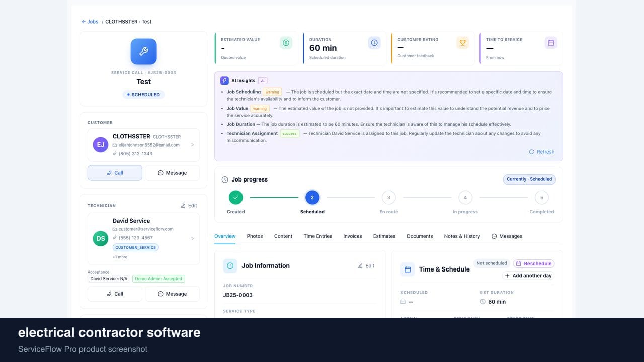This screenshot has height=362, width=644.
Task: Click the calendar icon beside Time & Schedule
Action: tap(408, 269)
